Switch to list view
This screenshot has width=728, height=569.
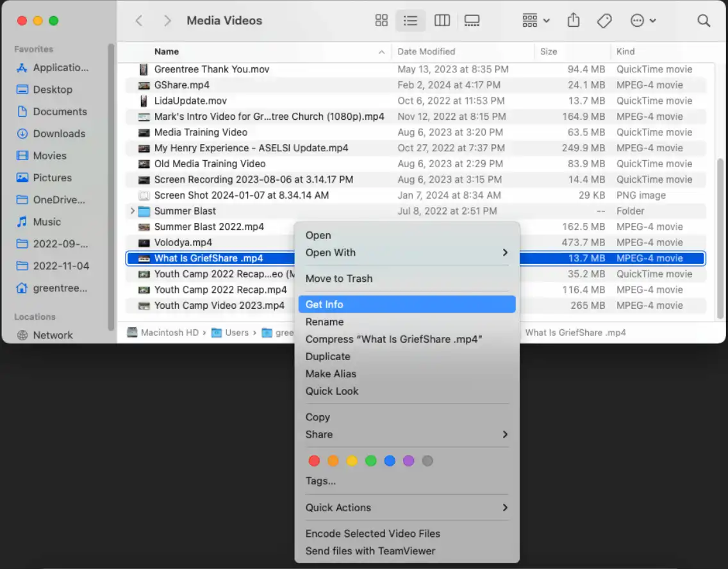point(410,21)
